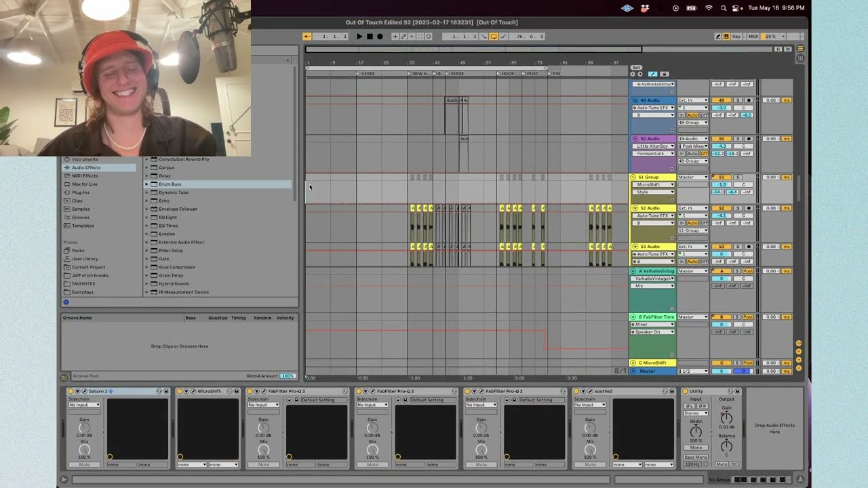
Task: Toggle Saturn 2 device activator
Action: pos(71,391)
